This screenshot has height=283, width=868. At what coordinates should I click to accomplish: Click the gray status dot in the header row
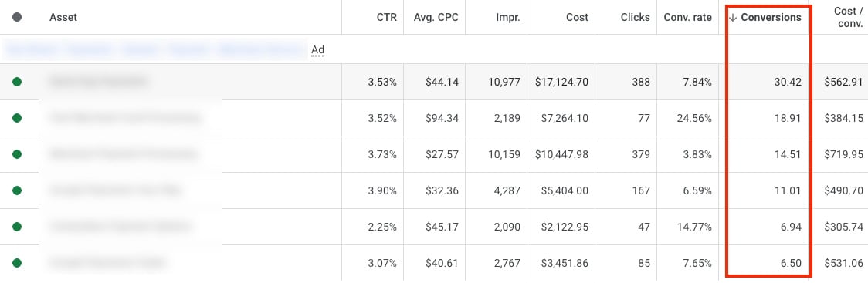click(x=17, y=17)
